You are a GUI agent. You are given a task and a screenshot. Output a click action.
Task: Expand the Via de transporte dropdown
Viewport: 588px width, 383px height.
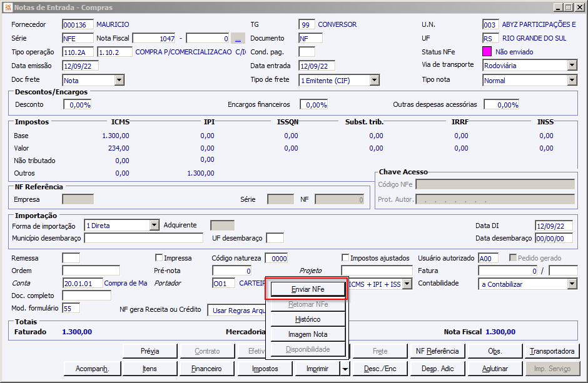tap(572, 66)
